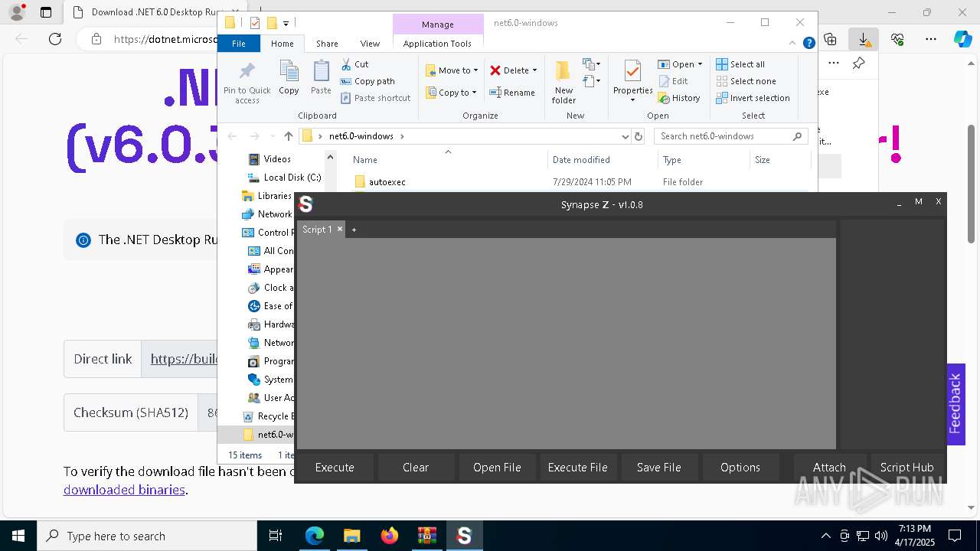Collapse the Explorer ribbon chevron
This screenshot has width=980, height=551.
793,44
